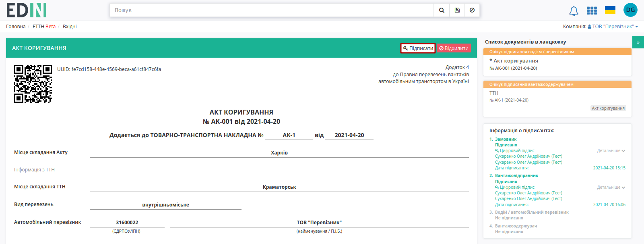Expand Вантажовідправник signature details (Детальніше)
644x244 pixels.
611,188
